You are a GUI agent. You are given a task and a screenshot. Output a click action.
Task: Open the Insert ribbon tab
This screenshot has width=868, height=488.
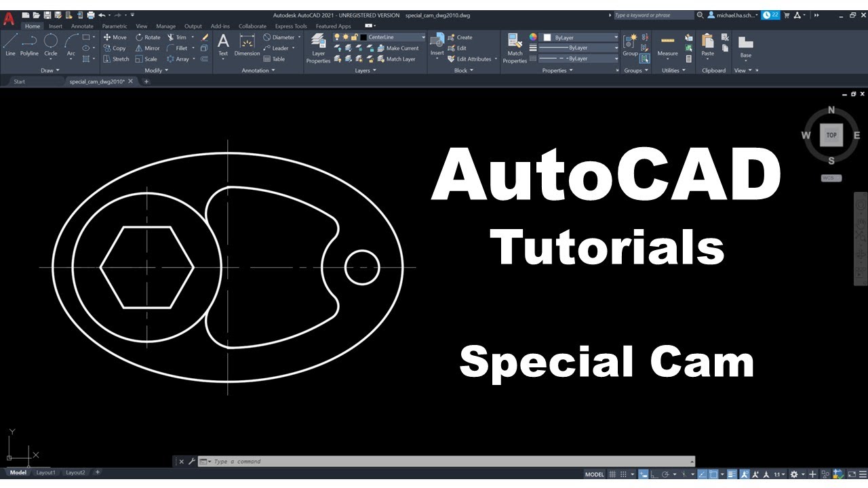56,26
